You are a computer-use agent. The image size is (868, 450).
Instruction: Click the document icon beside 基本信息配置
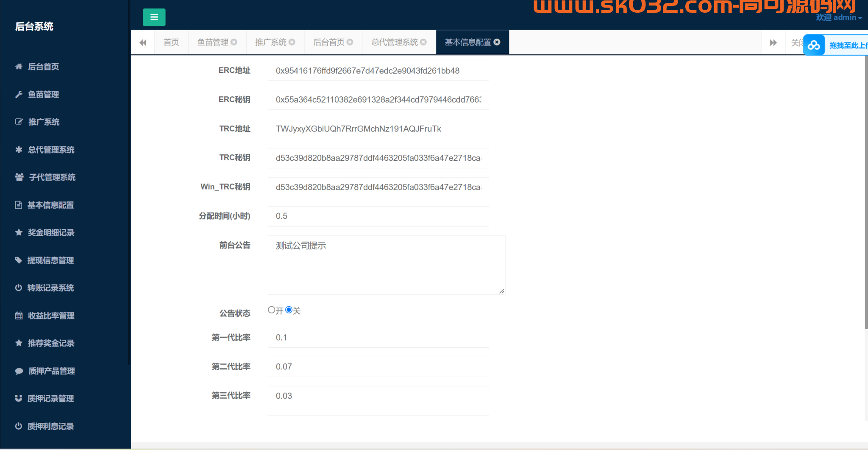tap(19, 205)
